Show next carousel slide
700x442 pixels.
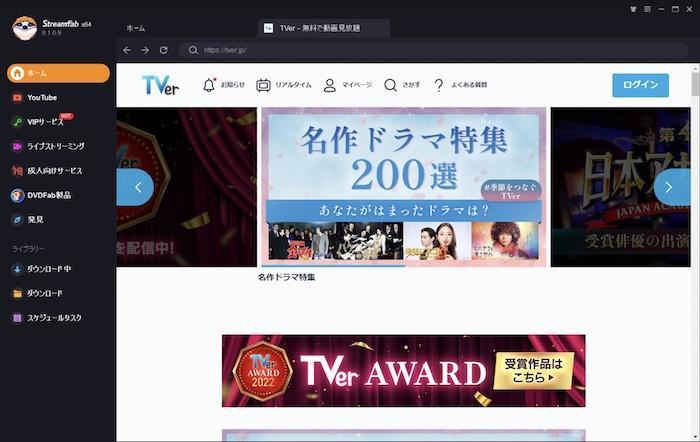pos(671,187)
